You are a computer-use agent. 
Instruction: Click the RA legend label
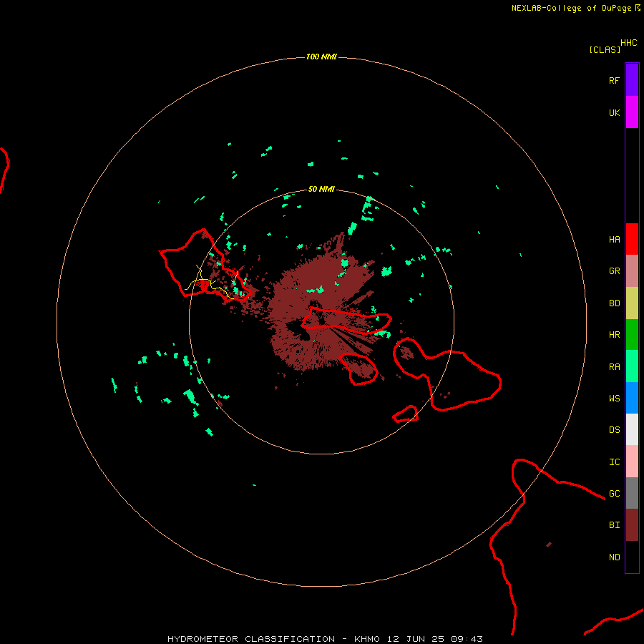pyautogui.click(x=614, y=367)
